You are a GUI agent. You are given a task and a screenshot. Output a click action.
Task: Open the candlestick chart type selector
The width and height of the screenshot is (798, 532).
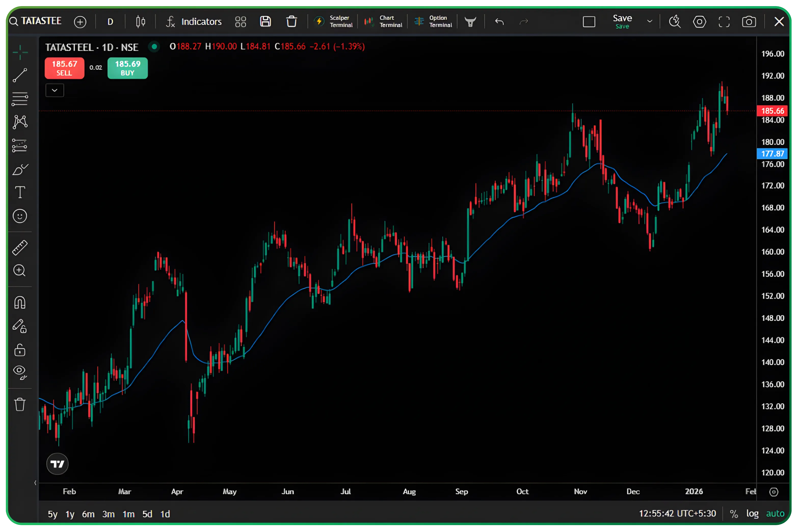click(x=140, y=22)
